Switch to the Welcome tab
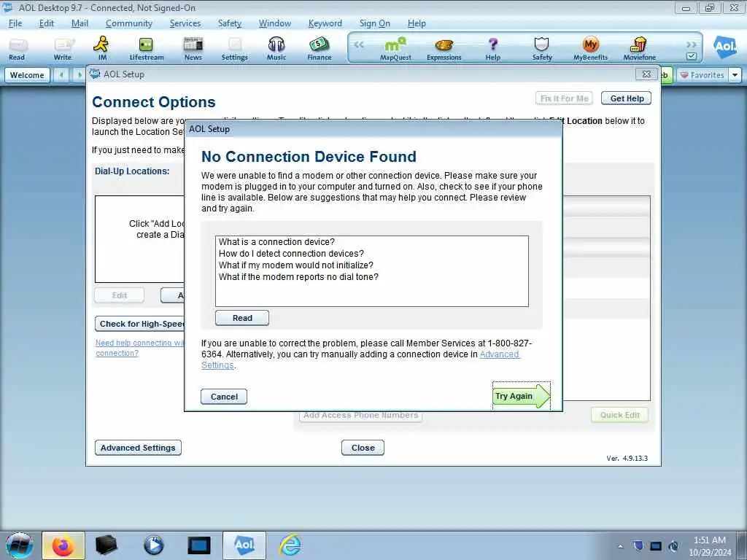The image size is (747, 560). click(x=27, y=75)
